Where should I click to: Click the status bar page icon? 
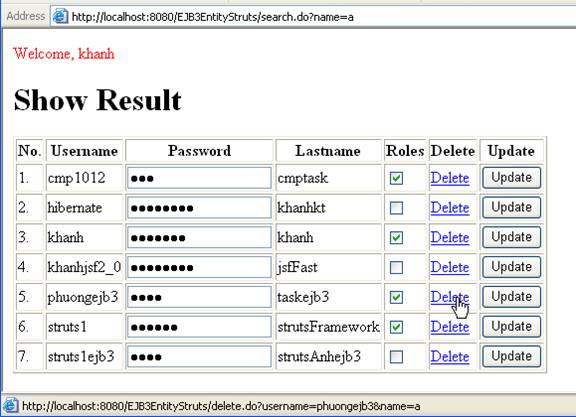pos(10,405)
